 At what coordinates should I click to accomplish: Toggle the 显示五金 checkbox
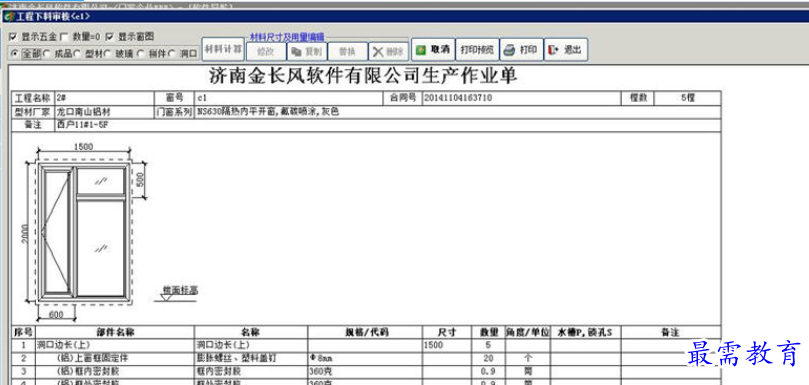pyautogui.click(x=13, y=37)
